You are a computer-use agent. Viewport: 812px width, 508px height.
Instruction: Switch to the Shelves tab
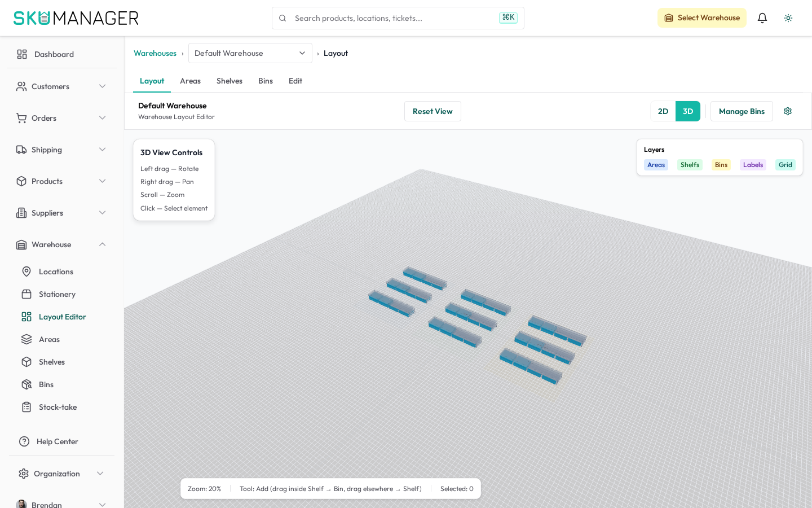pos(230,81)
